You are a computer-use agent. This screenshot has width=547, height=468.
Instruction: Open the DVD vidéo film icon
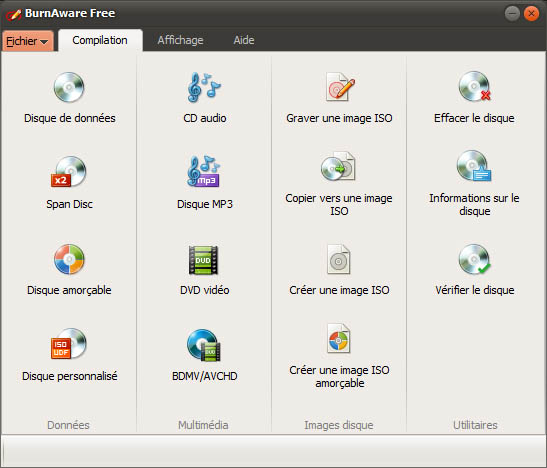point(203,260)
